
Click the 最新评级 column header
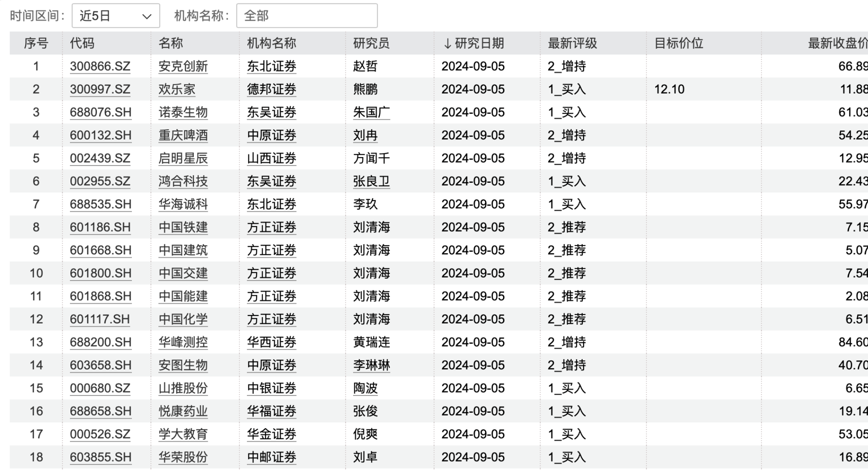coord(572,43)
